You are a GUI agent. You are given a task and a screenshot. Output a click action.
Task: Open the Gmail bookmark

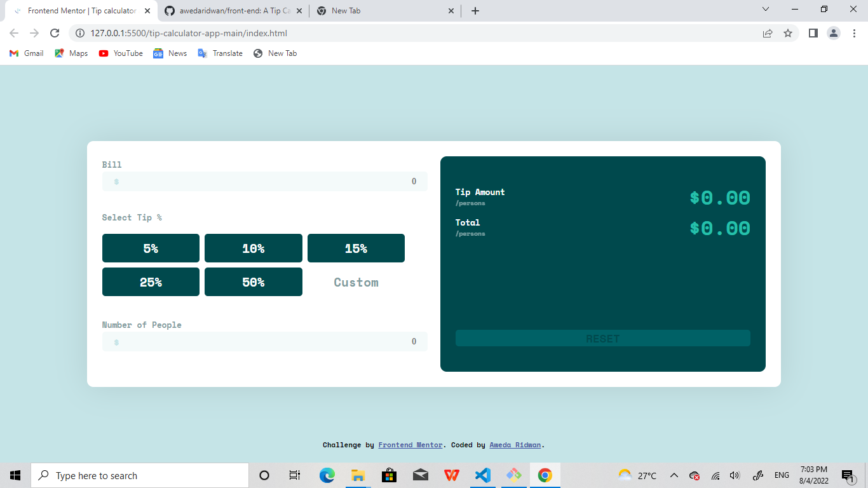tap(27, 53)
